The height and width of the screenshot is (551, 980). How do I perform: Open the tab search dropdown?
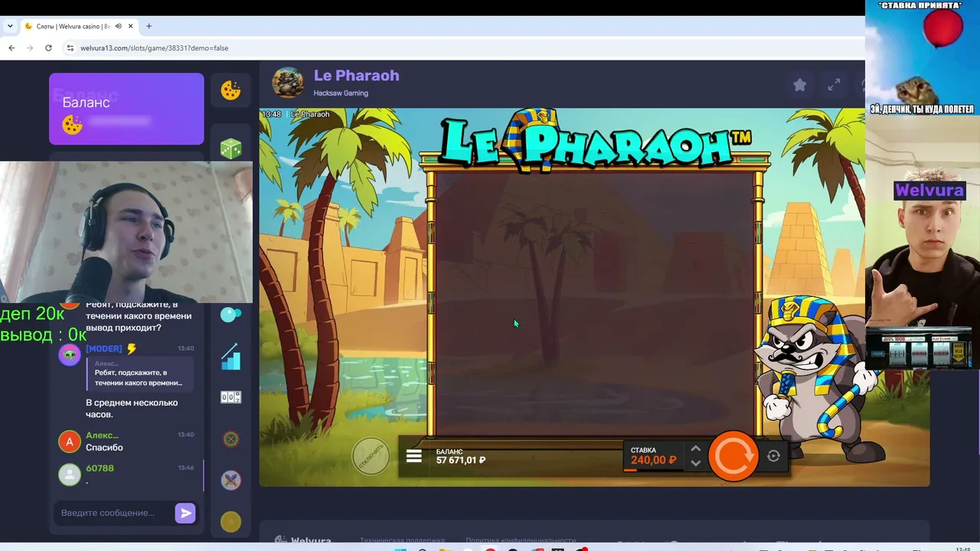[10, 26]
